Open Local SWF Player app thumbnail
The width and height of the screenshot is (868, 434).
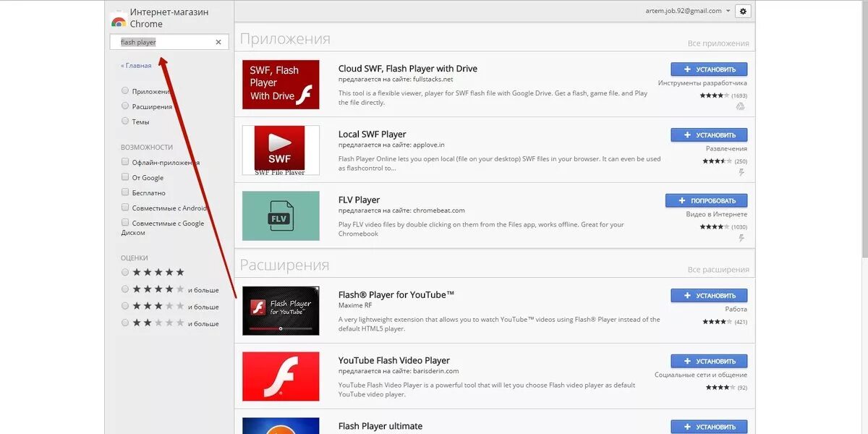coord(281,150)
